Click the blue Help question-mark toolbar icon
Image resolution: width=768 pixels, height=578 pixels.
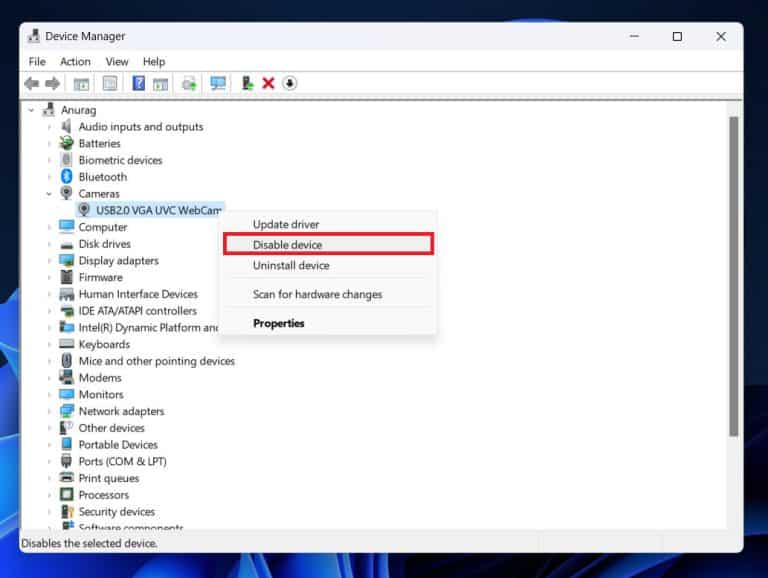(139, 83)
